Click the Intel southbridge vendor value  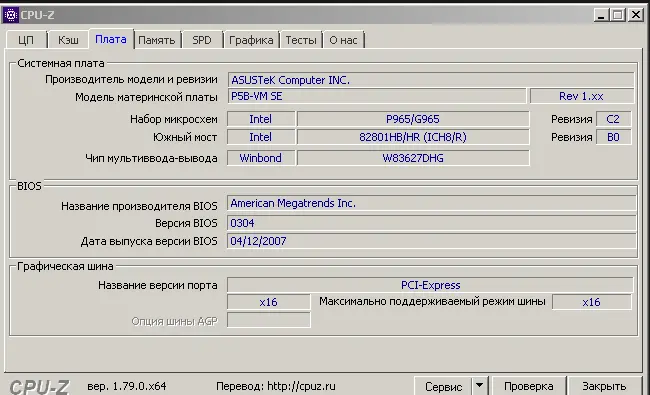point(261,137)
